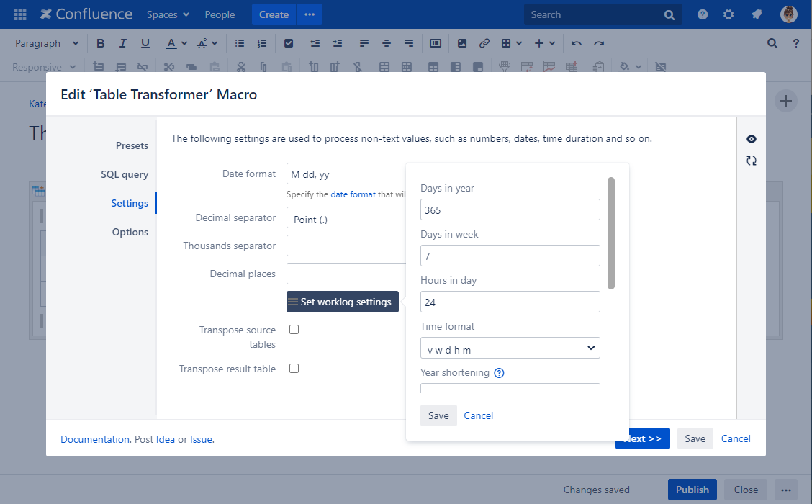Click Save in the worklog settings popup
Image resolution: width=812 pixels, height=504 pixels.
[x=438, y=415]
